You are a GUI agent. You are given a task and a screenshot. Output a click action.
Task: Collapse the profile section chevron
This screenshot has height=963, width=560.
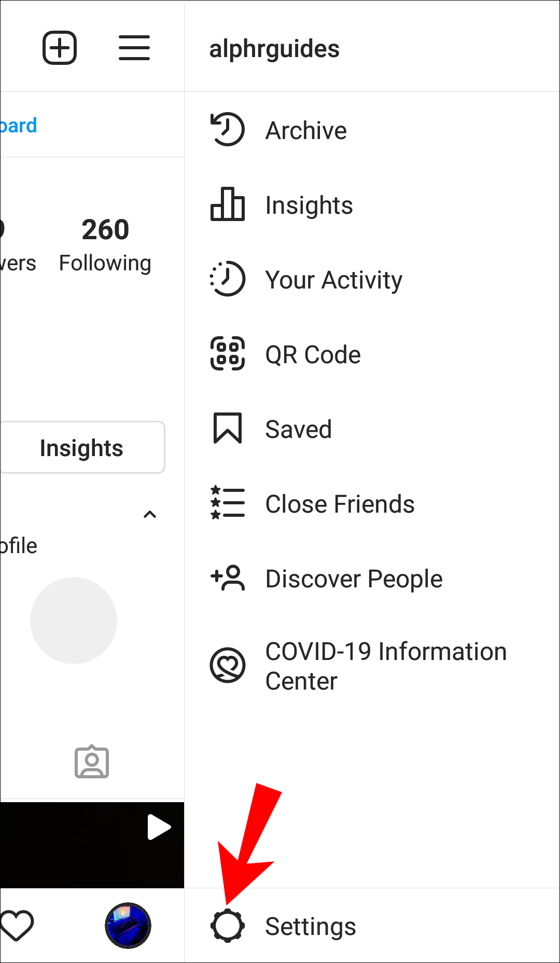[x=150, y=515]
